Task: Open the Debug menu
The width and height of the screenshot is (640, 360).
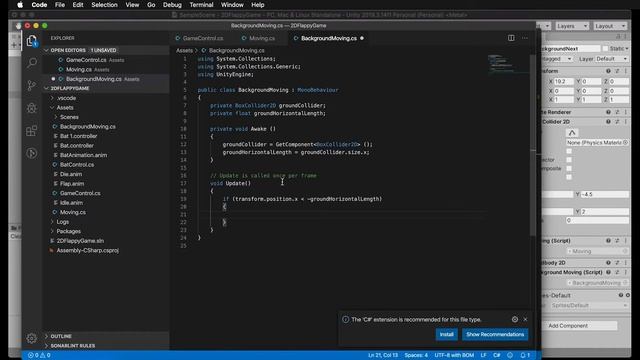Action: tap(172, 5)
